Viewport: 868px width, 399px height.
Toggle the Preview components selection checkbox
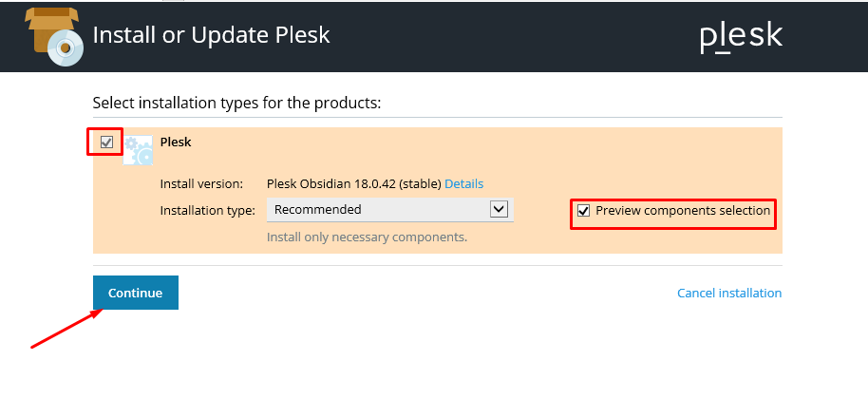(583, 211)
